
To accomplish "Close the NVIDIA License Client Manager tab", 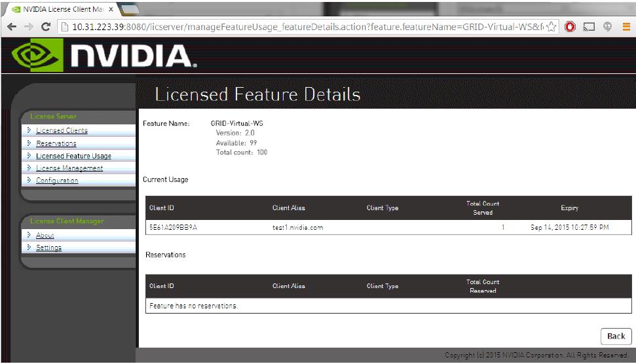I will pyautogui.click(x=111, y=9).
